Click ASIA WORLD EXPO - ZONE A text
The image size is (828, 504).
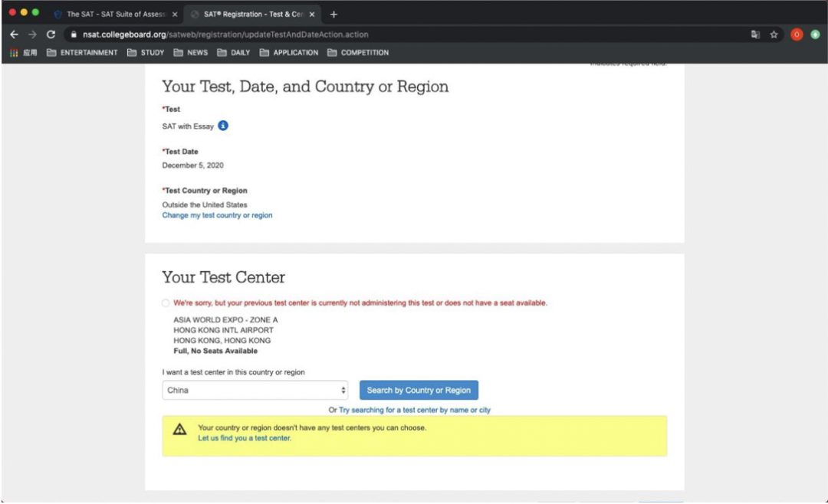[x=225, y=320]
